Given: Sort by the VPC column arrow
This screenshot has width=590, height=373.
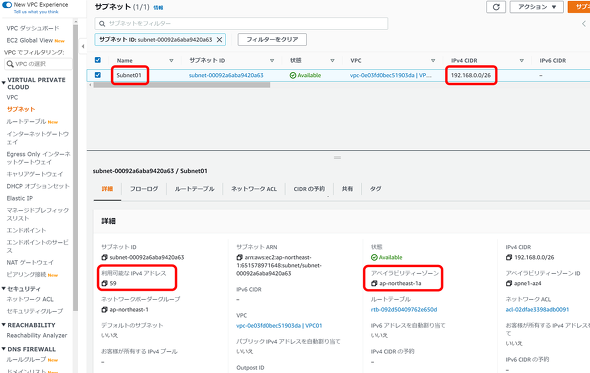Looking at the screenshot, I should pos(433,60).
